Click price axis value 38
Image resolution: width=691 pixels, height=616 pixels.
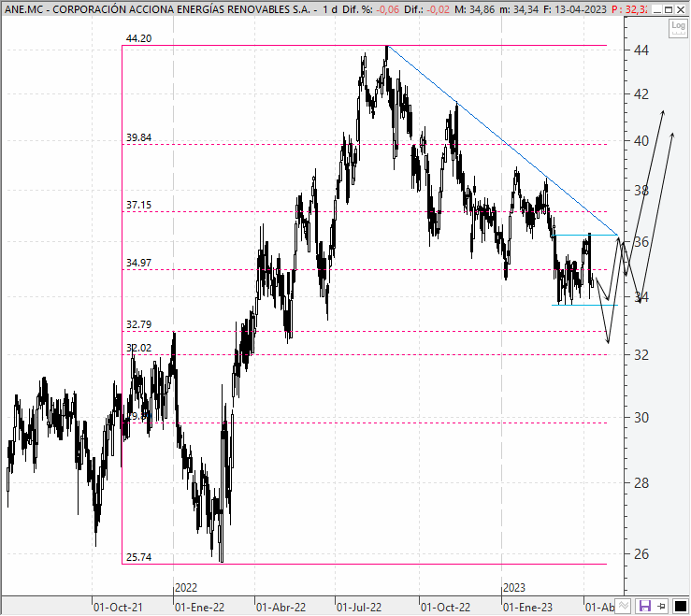coord(641,191)
